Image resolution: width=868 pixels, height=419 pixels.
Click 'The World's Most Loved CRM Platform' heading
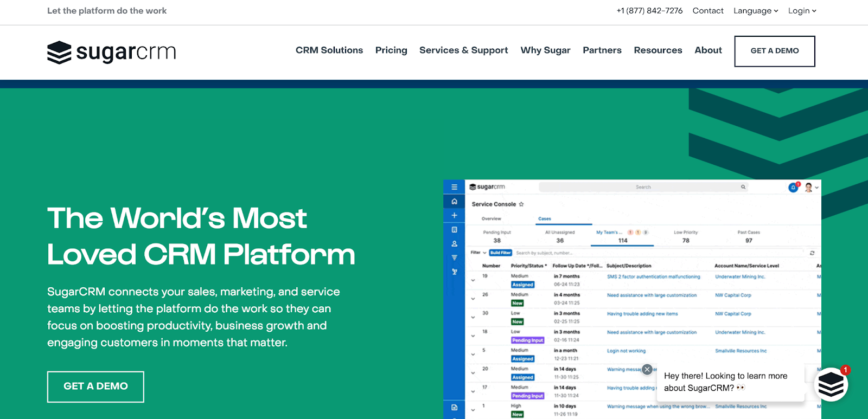click(x=201, y=236)
